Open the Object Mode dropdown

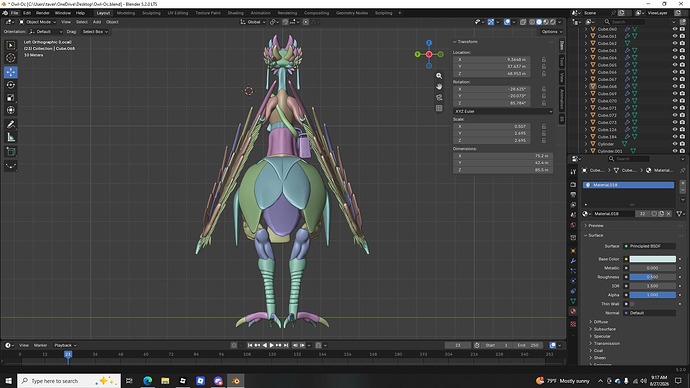[x=37, y=22]
